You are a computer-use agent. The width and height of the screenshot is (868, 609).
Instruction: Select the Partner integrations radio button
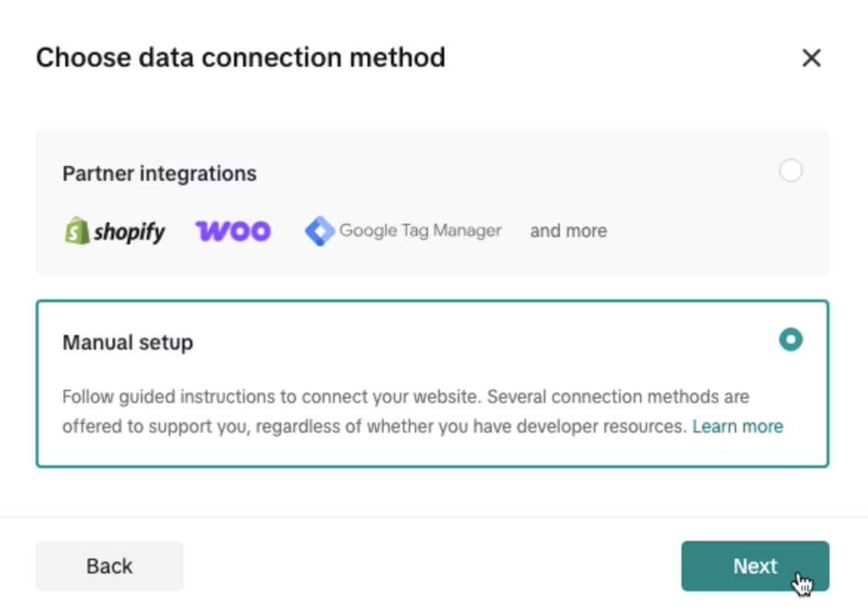tap(790, 171)
